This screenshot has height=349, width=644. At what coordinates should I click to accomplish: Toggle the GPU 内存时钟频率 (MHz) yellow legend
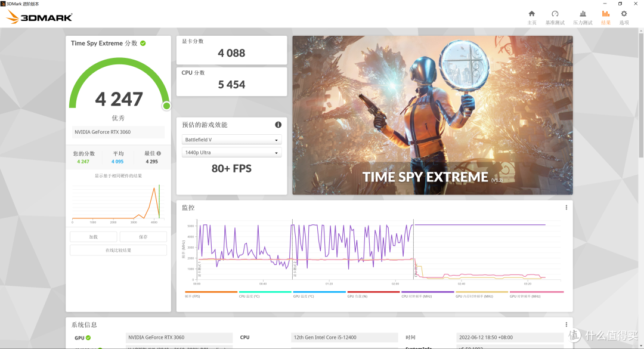[482, 294]
